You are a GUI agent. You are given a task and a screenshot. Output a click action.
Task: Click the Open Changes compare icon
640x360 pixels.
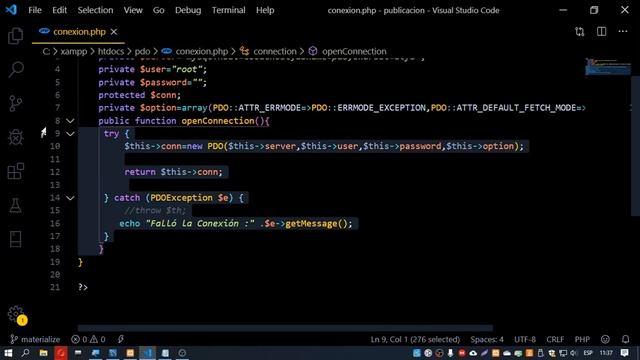(580, 31)
